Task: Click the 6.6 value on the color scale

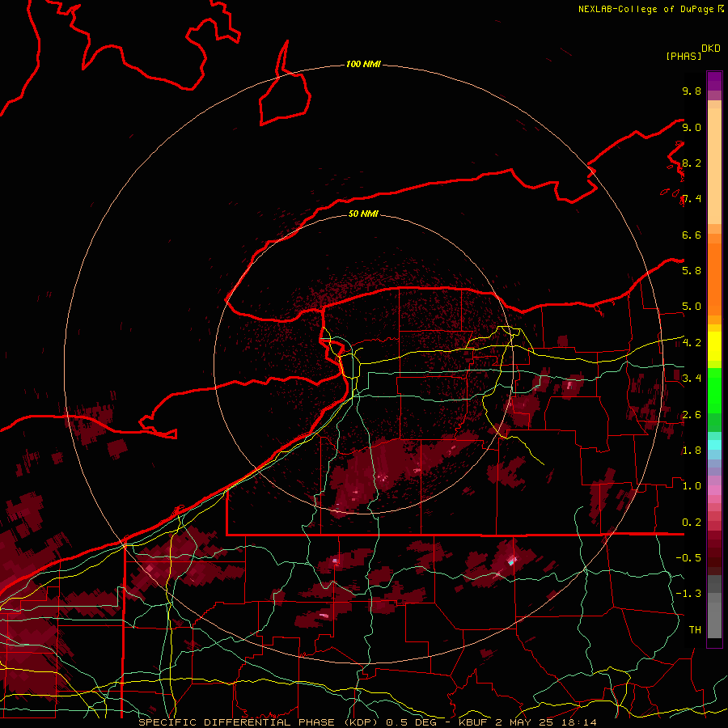Action: [692, 235]
